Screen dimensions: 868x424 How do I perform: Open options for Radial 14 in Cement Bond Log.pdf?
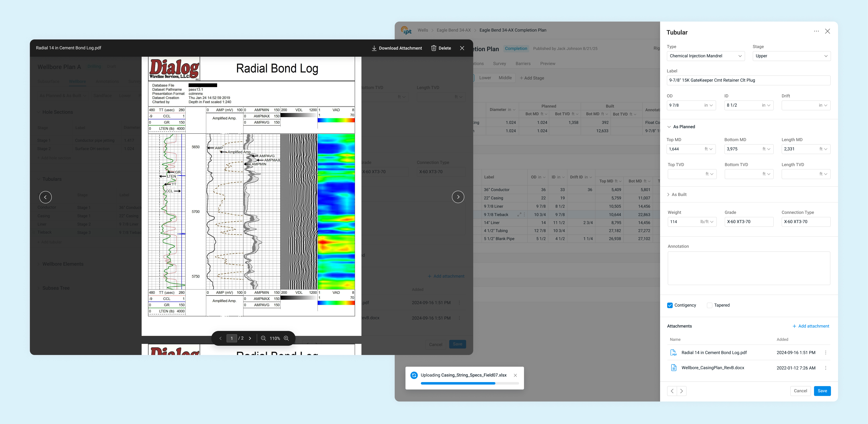(x=825, y=353)
